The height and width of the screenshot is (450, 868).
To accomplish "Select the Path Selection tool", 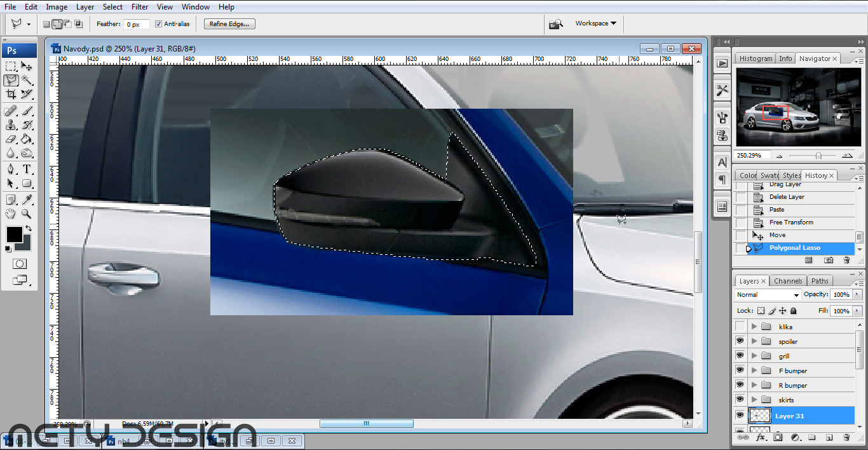I will [x=11, y=184].
